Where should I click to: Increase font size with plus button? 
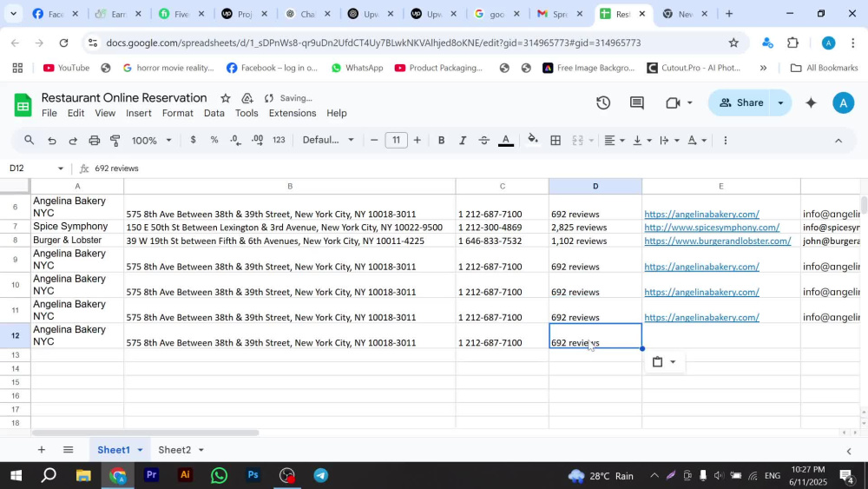418,140
